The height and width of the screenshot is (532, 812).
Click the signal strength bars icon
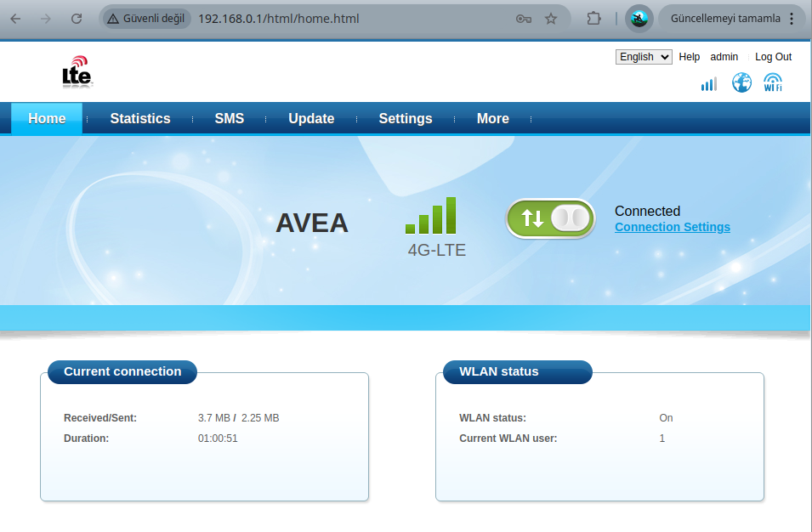[x=708, y=83]
